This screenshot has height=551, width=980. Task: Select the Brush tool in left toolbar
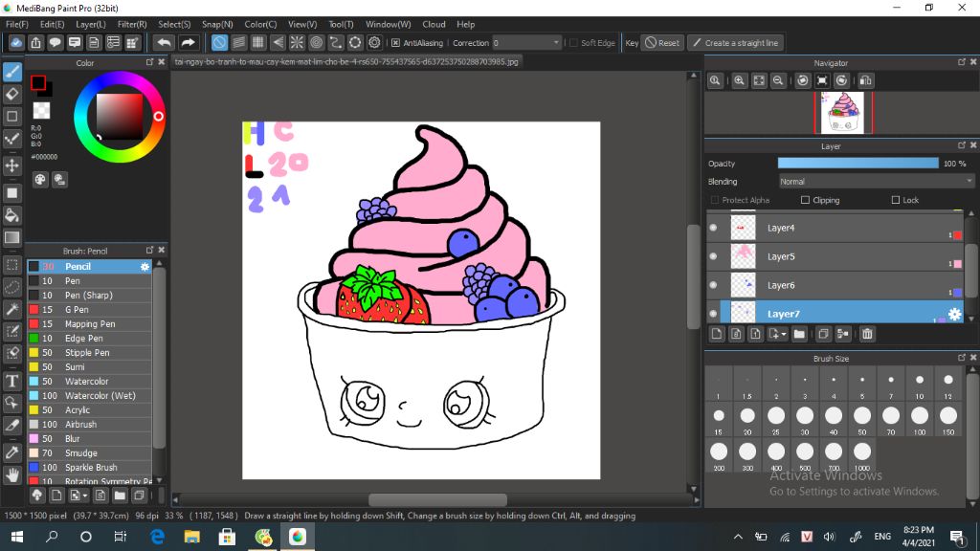(x=12, y=72)
